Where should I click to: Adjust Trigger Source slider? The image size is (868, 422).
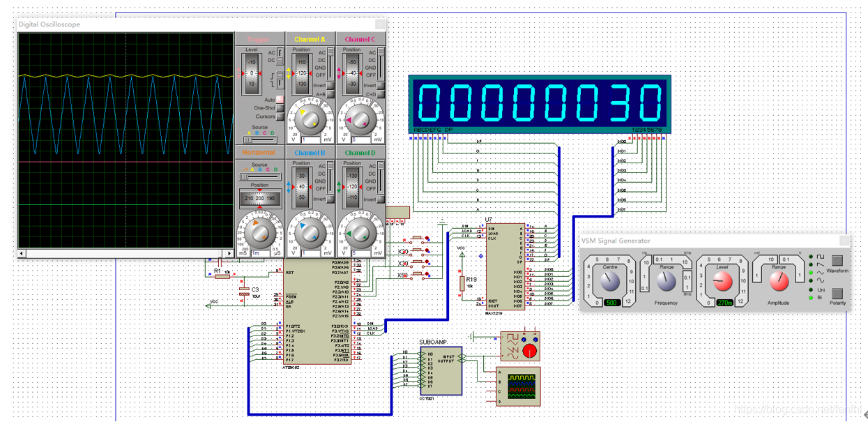(259, 140)
